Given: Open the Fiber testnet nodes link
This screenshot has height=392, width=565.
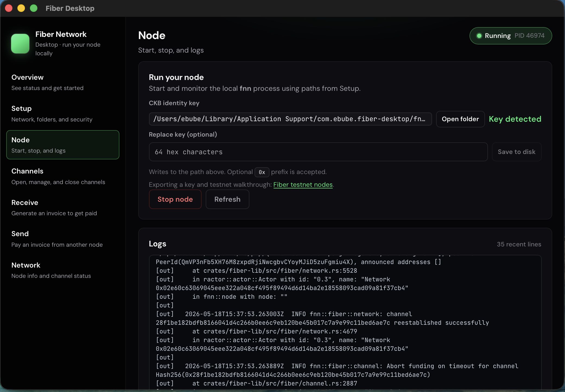Looking at the screenshot, I should click(303, 185).
